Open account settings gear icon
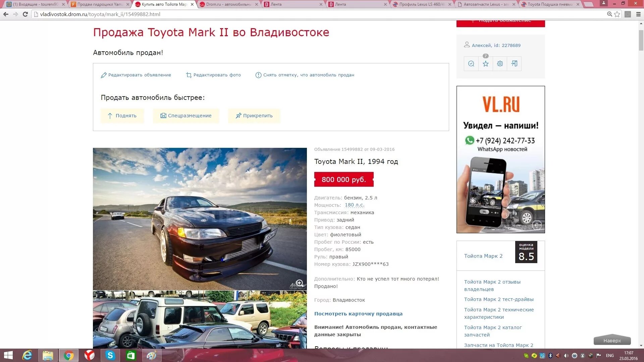This screenshot has width=644, height=362. 500,64
